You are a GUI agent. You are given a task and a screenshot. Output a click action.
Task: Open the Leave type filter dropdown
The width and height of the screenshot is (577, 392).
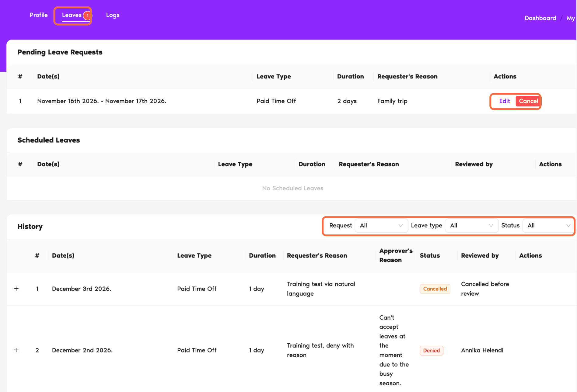click(471, 225)
